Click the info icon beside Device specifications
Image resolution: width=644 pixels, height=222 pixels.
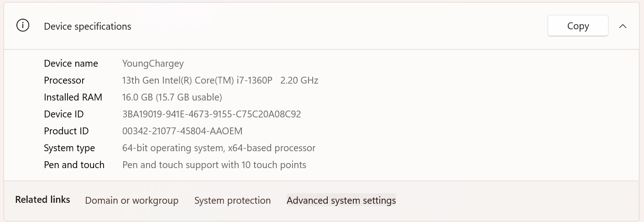tap(22, 26)
